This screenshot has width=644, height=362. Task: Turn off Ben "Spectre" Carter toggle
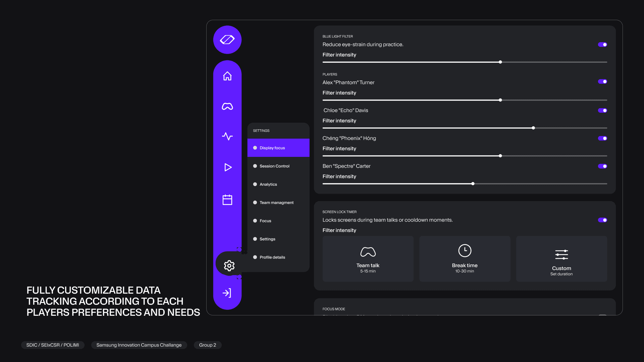pos(602,166)
